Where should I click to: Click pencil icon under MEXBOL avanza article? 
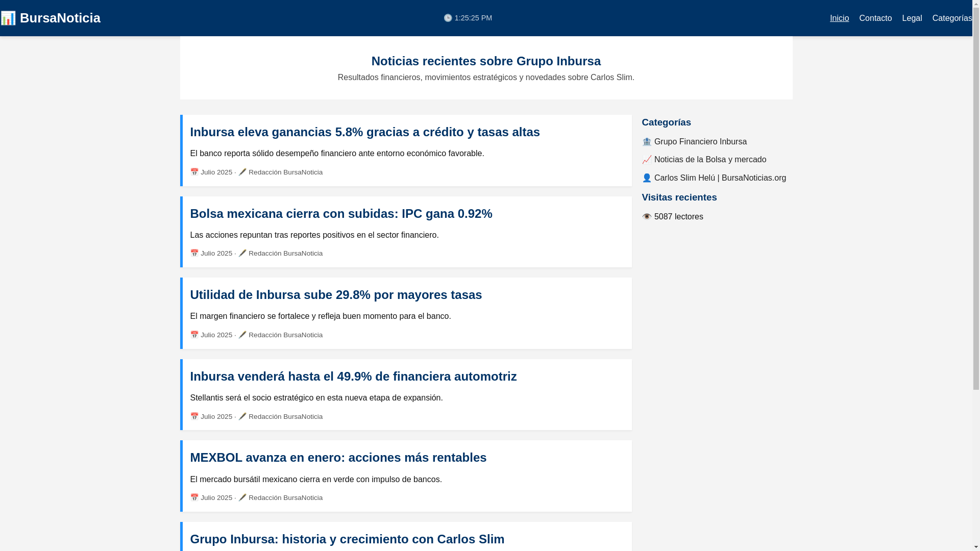click(x=242, y=497)
